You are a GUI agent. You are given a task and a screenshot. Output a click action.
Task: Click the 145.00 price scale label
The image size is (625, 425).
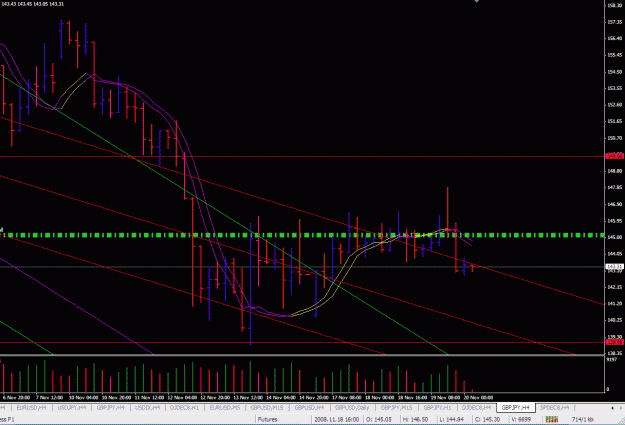[x=614, y=237]
